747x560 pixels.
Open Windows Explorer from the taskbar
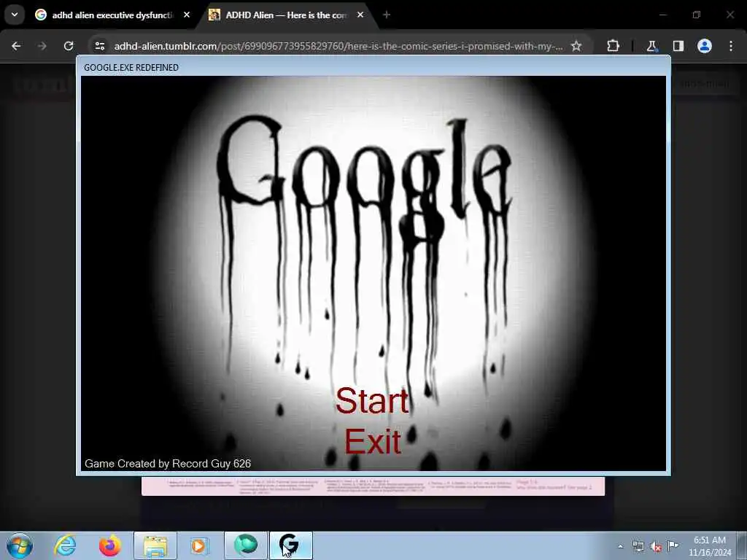155,545
